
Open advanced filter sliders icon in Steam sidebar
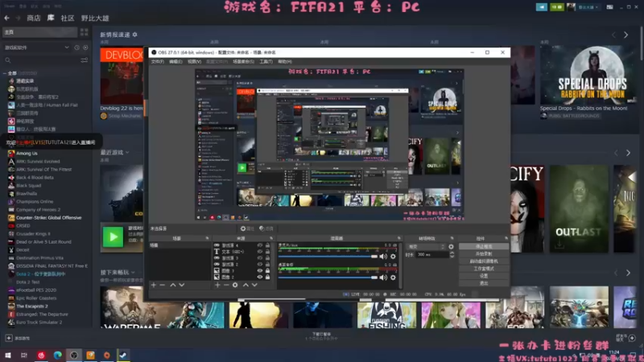(x=85, y=60)
